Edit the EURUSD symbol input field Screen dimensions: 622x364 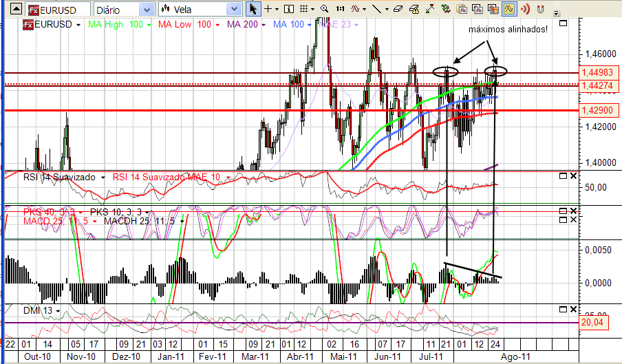[58, 10]
